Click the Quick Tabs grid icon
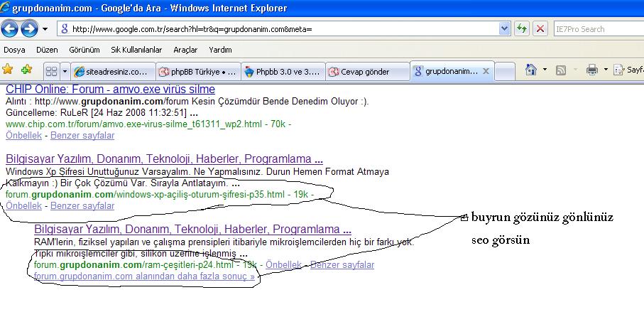 click(x=51, y=72)
